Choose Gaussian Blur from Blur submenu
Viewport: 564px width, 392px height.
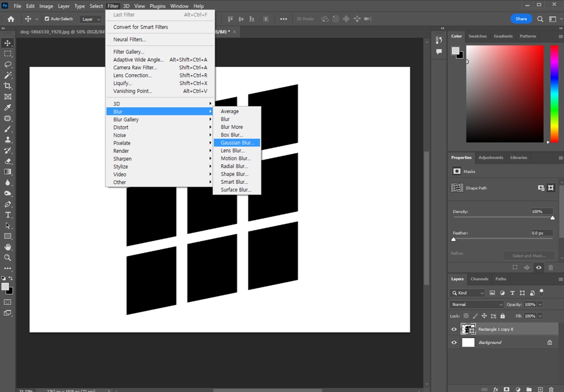[x=237, y=143]
